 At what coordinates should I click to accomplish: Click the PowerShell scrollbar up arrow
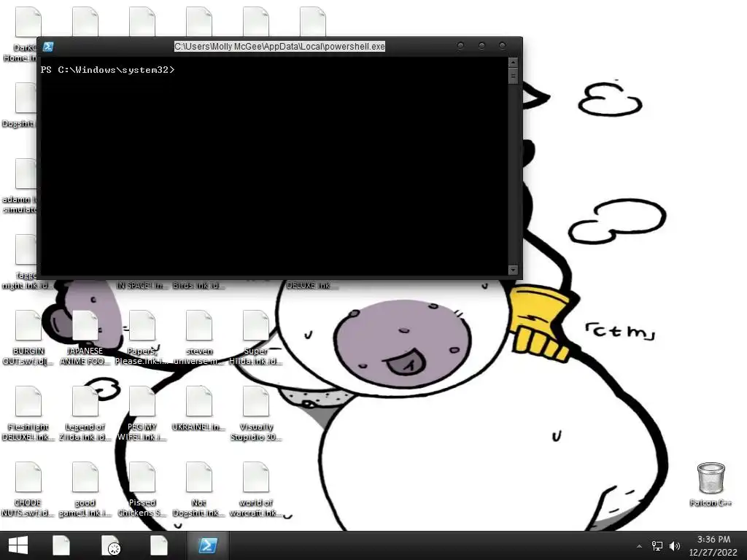coord(513,63)
